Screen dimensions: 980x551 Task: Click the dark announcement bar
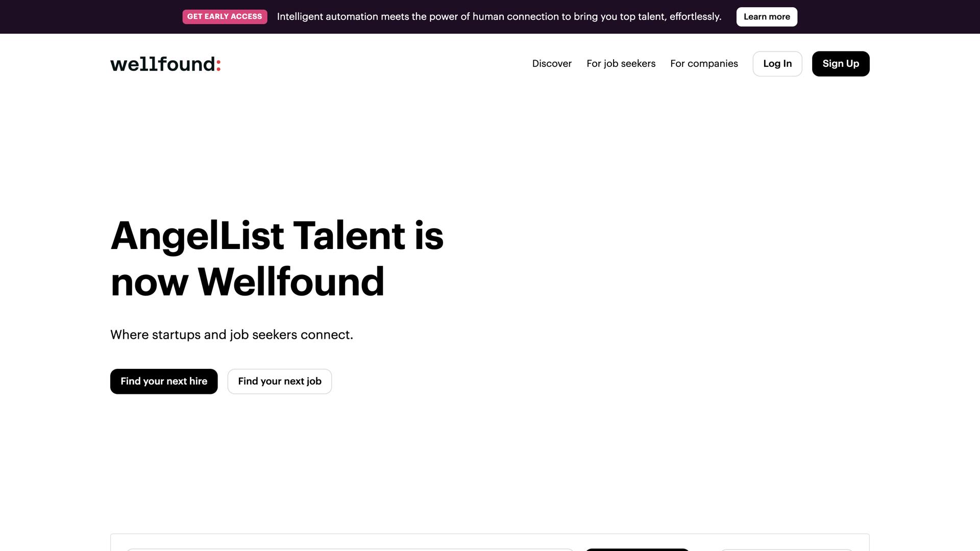(490, 17)
